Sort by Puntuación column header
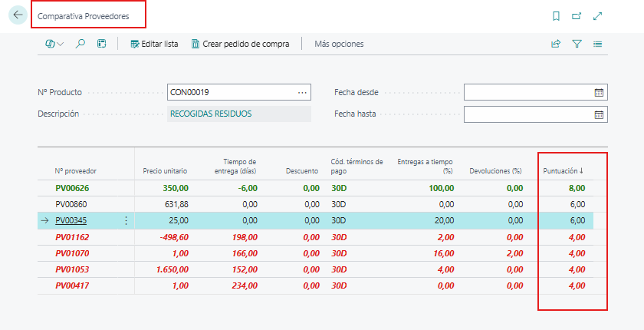 coord(563,171)
